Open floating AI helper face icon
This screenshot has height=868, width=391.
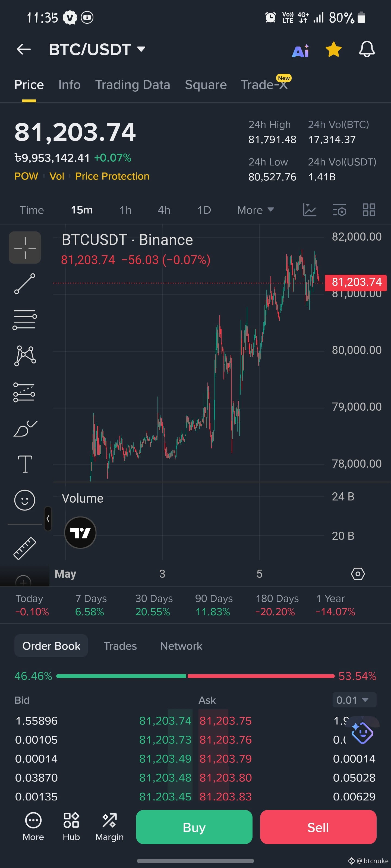(362, 733)
